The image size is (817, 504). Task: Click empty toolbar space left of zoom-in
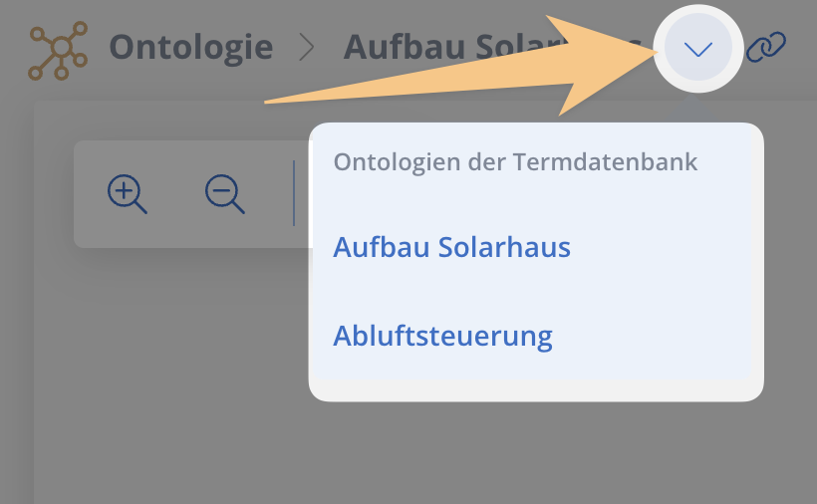pos(90,194)
